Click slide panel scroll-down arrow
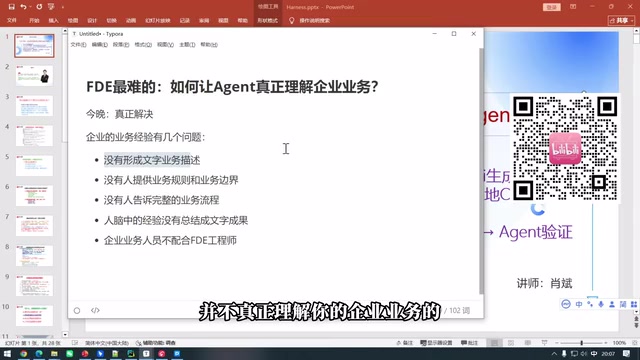The height and width of the screenshot is (360, 640). point(65,335)
